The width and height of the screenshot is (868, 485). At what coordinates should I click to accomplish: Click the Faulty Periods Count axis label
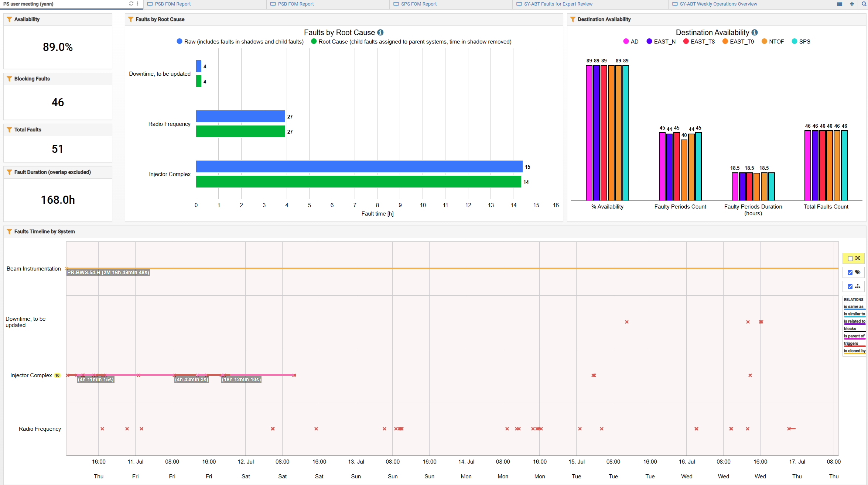(x=680, y=207)
